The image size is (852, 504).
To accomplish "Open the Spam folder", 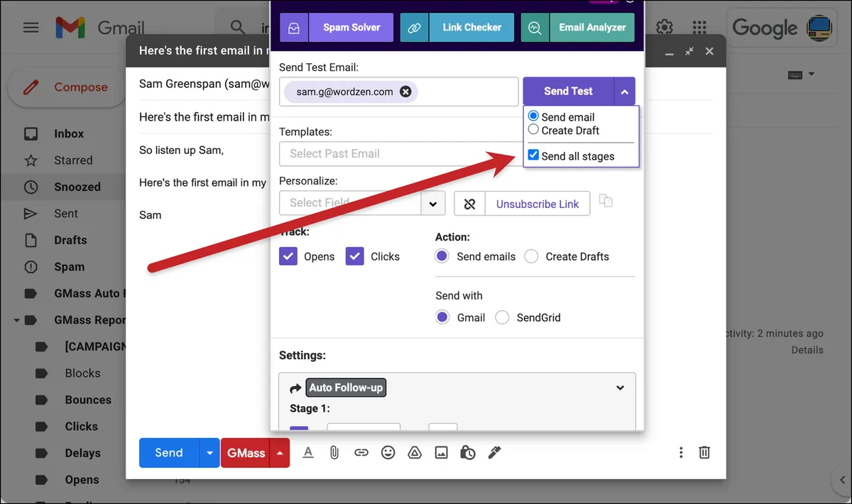I will coord(69,267).
